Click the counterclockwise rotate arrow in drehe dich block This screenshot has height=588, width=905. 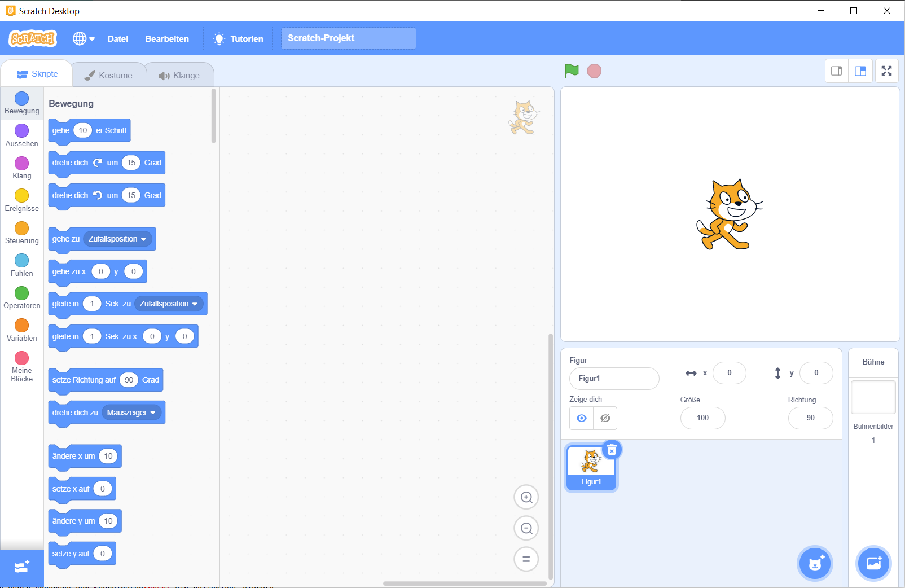click(x=98, y=195)
